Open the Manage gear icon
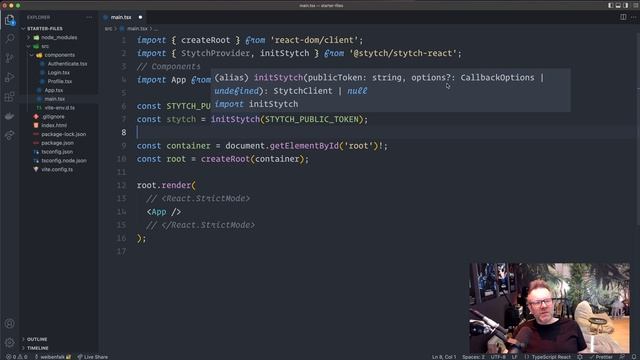 point(10,342)
